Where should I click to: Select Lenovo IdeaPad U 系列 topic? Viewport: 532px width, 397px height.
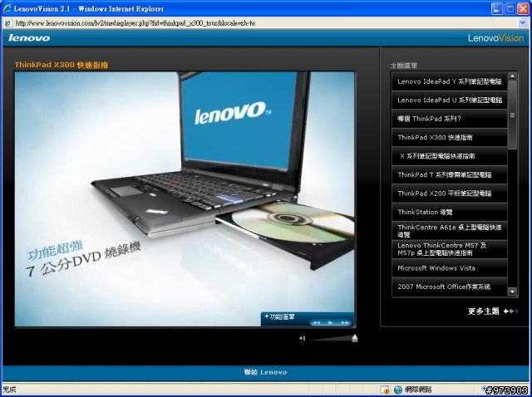coord(449,100)
